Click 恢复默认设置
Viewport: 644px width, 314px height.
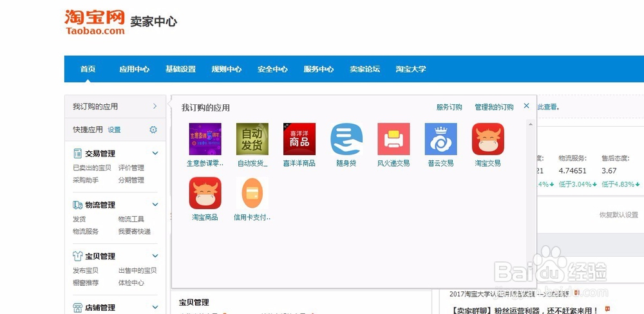click(x=618, y=215)
